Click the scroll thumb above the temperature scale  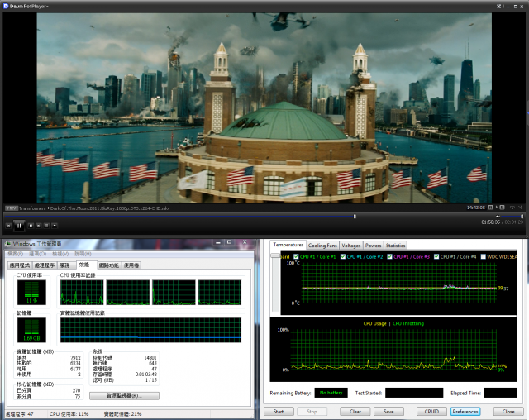point(275,256)
